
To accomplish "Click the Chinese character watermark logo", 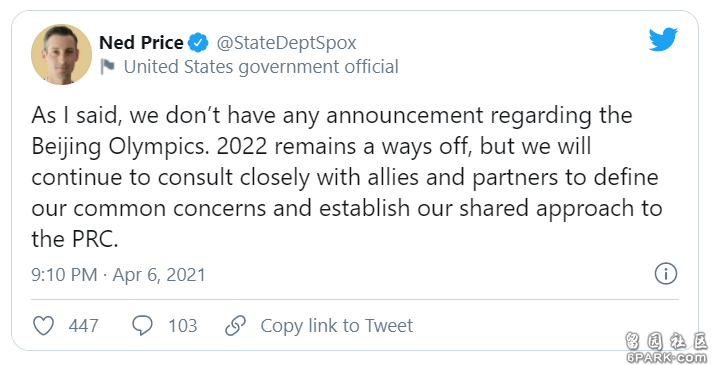I will point(667,340).
